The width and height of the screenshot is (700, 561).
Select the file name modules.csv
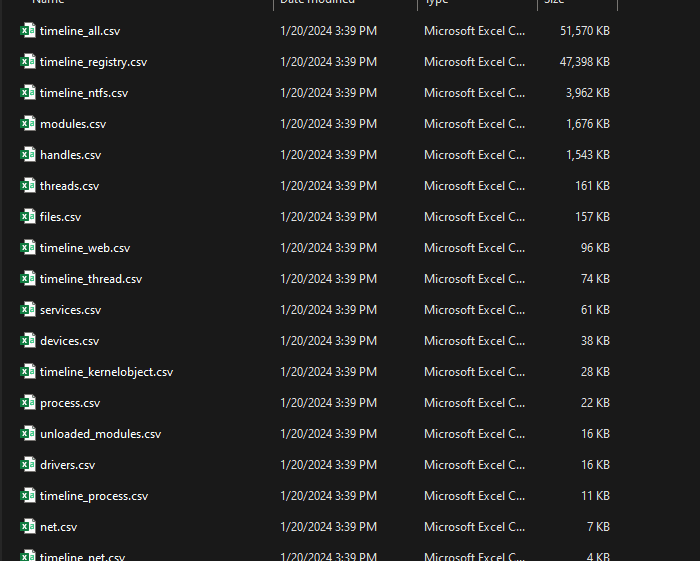pos(73,124)
